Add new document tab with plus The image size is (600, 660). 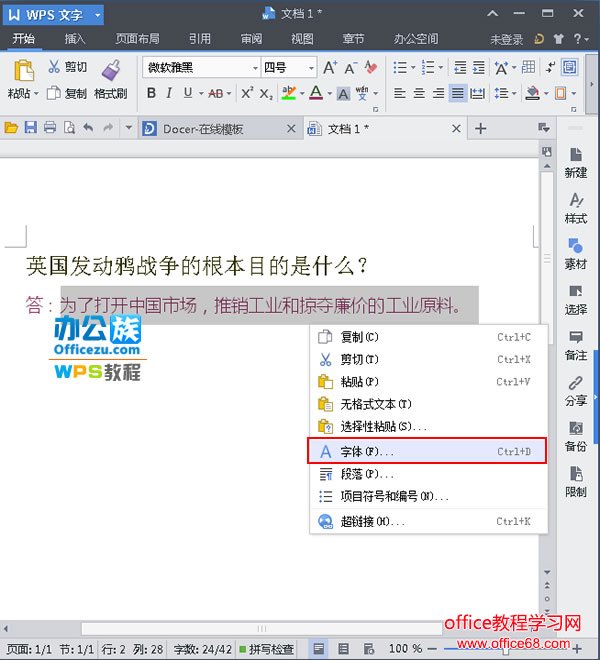[x=480, y=128]
